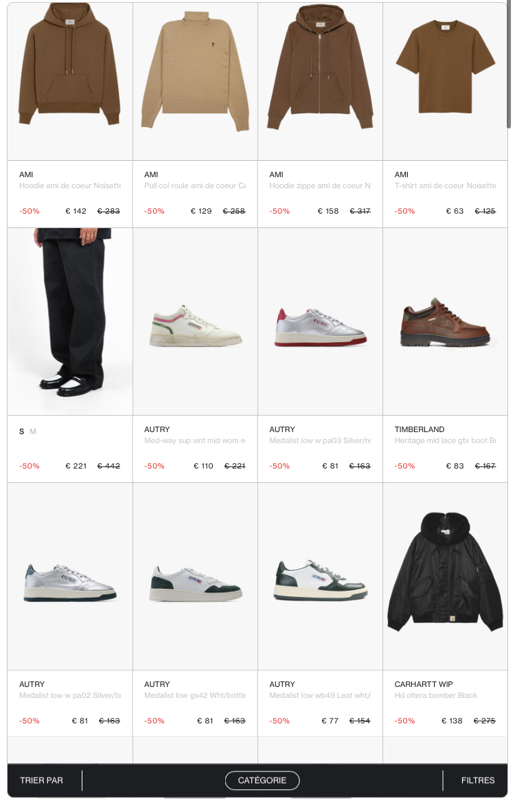Viewport: 515px width, 812px height.
Task: View the brown AMI T-shirt photo
Action: [445, 81]
